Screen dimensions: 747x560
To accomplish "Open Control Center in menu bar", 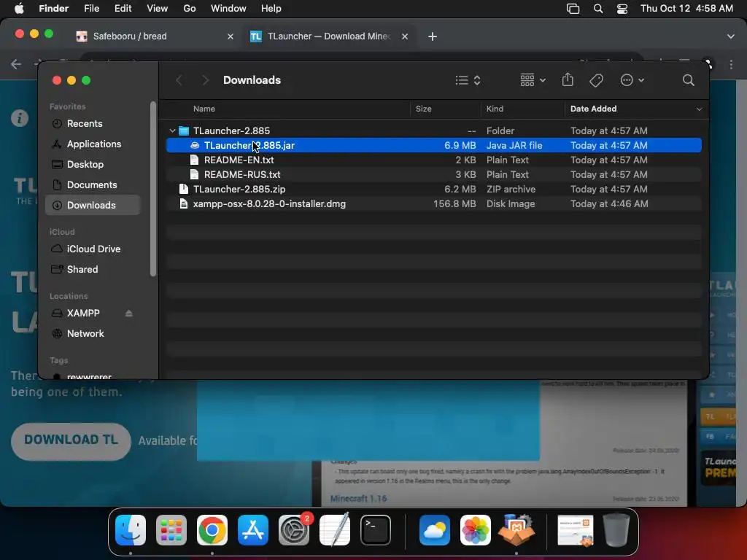I will tap(622, 9).
